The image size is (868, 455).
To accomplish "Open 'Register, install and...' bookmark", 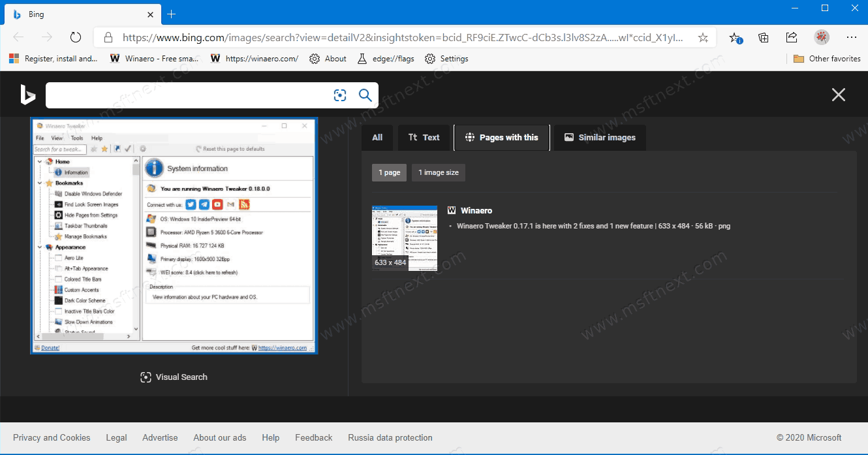I will click(54, 59).
